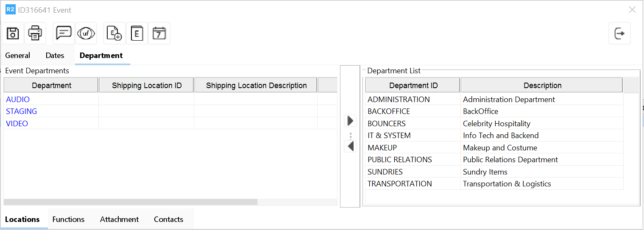Viewport: 644px width, 230px height.
Task: Open the calendar 7 icon
Action: (x=159, y=33)
